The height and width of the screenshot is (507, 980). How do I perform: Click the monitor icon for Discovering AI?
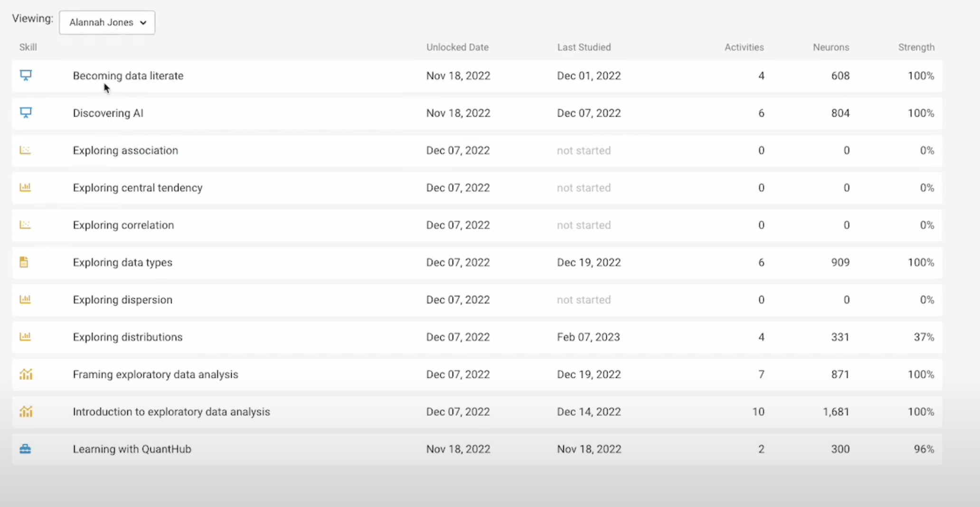coord(25,113)
